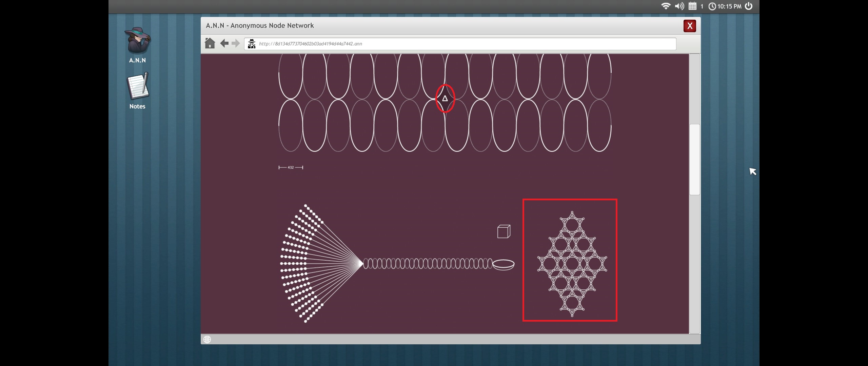868x366 pixels.
Task: Click the 432 measurement marker
Action: pyautogui.click(x=291, y=167)
